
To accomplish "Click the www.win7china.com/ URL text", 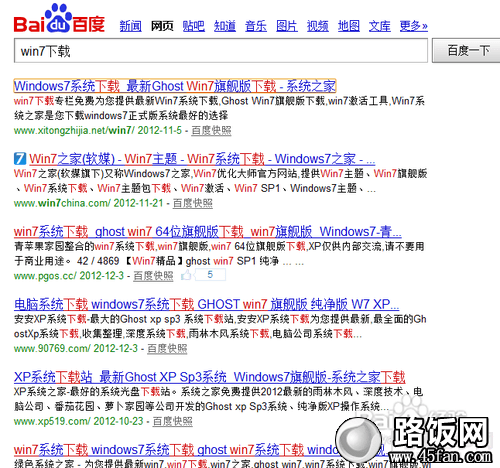I will 62,203.
